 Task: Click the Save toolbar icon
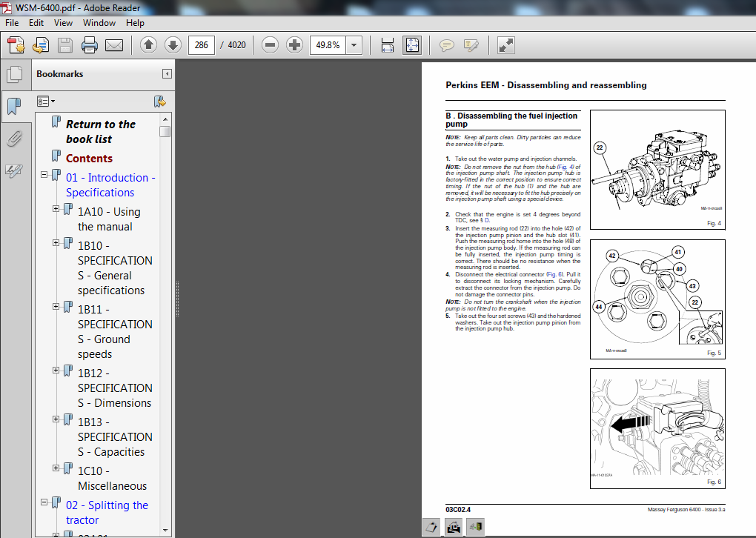(65, 45)
